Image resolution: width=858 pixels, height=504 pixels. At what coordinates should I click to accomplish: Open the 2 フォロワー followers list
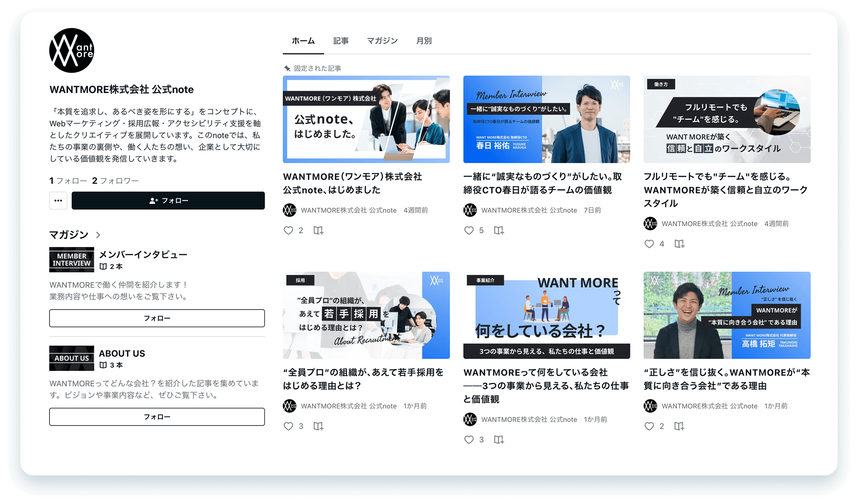116,181
